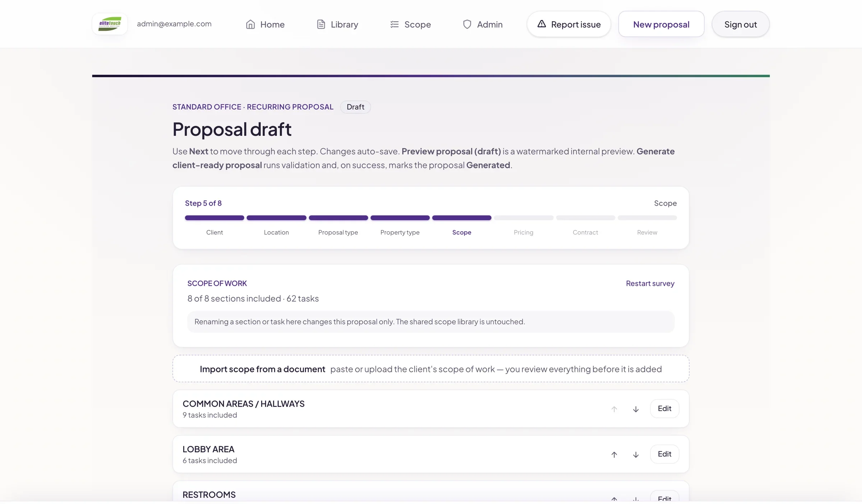The width and height of the screenshot is (862, 504).
Task: Move Lobby Area section down
Action: tap(636, 454)
